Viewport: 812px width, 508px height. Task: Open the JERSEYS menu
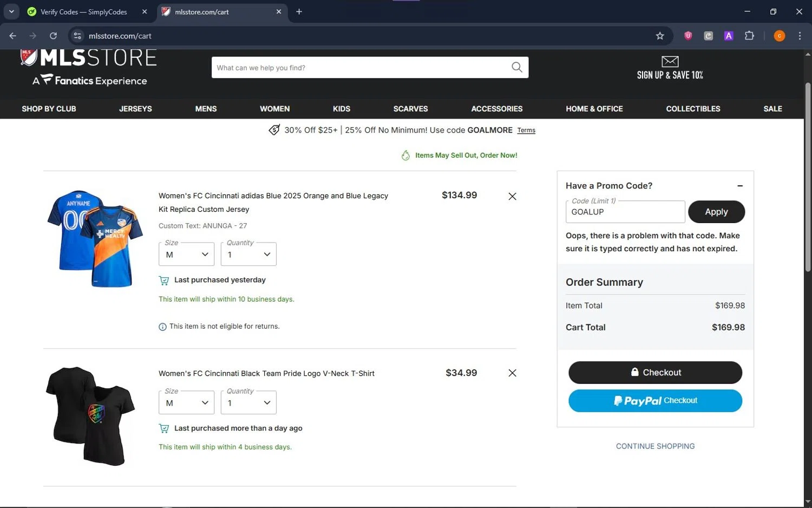click(x=135, y=109)
